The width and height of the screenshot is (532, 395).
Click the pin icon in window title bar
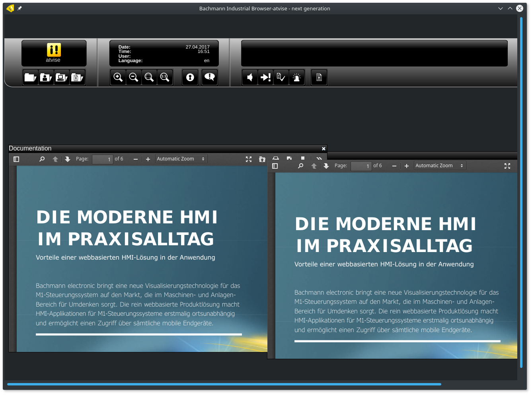(19, 8)
